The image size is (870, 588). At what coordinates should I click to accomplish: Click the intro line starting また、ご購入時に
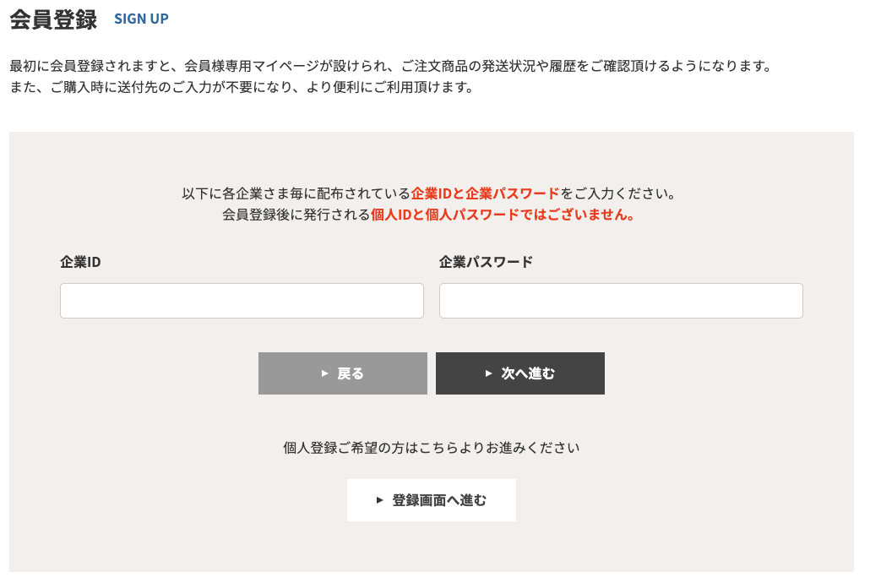tap(242, 87)
